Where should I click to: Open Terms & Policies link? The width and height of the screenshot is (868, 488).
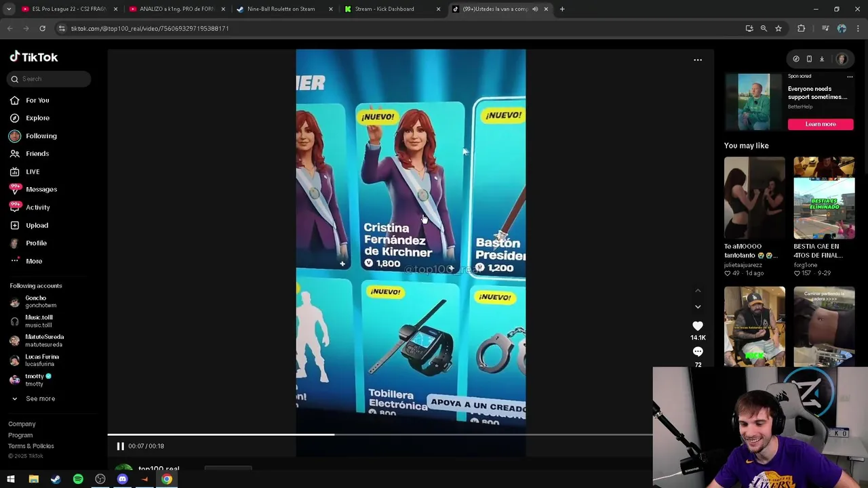click(x=31, y=446)
